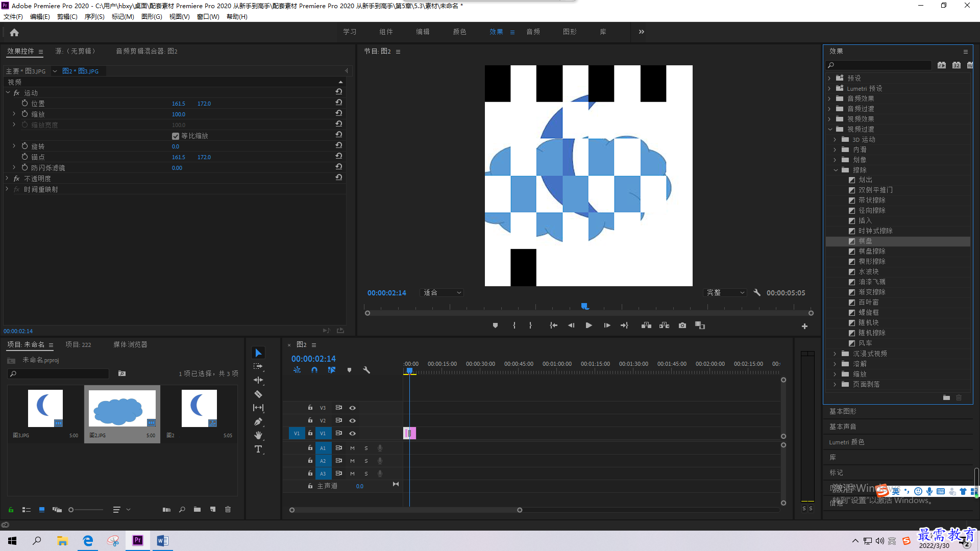The height and width of the screenshot is (551, 980).
Task: Mute audio track A1
Action: coord(352,448)
